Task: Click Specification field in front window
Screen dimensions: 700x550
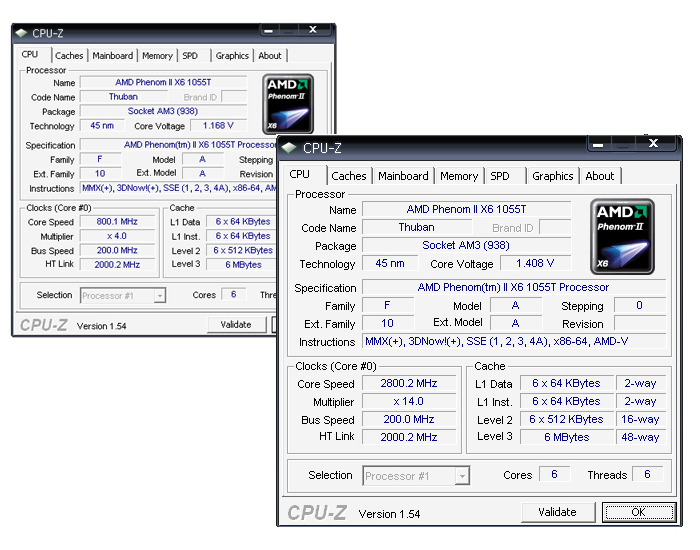Action: (514, 287)
